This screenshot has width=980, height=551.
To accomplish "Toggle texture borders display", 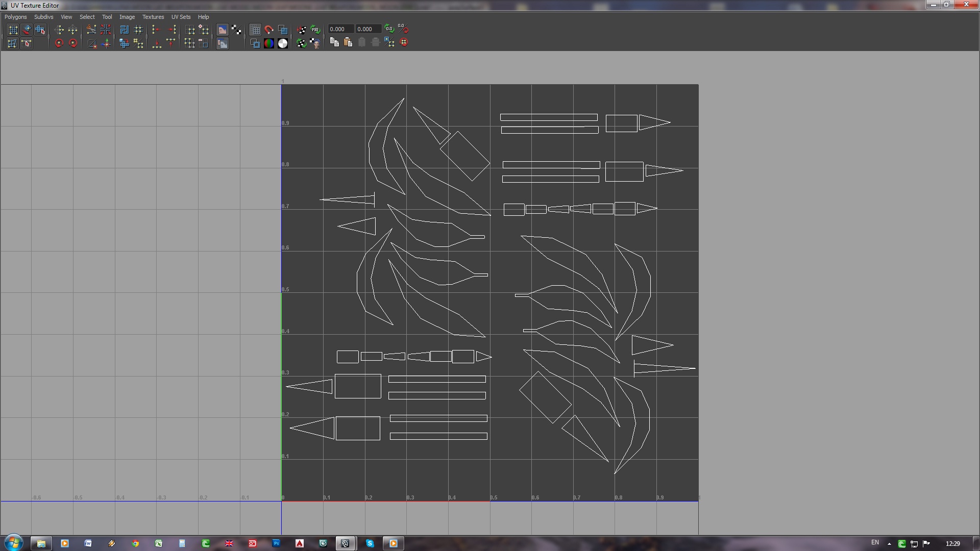I will (x=255, y=43).
